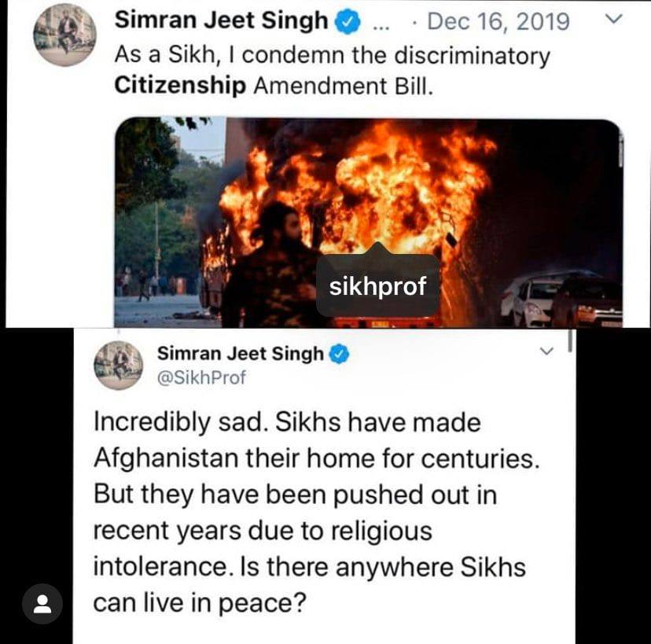Expand the top tweet's chevron menu
This screenshot has height=644, width=651.
[x=613, y=19]
